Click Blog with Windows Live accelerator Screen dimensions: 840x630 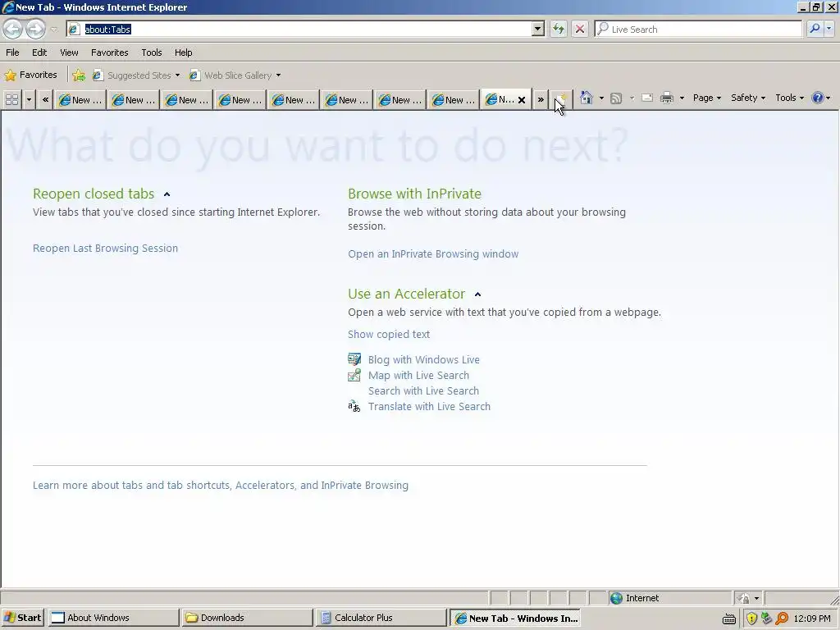click(424, 360)
